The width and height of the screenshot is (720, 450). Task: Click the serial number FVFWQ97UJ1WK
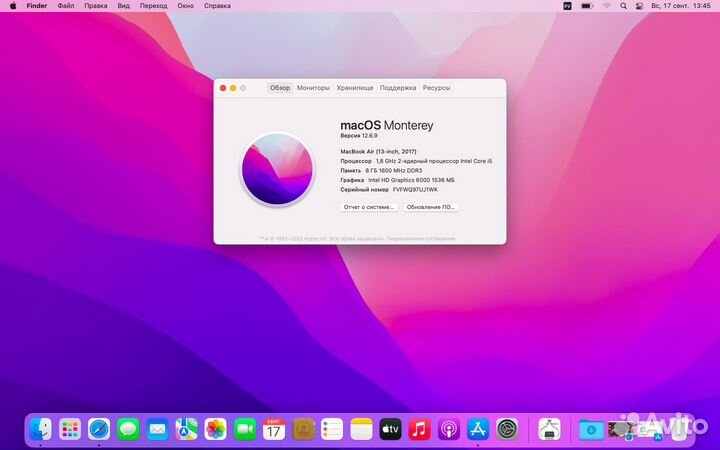[x=415, y=190]
